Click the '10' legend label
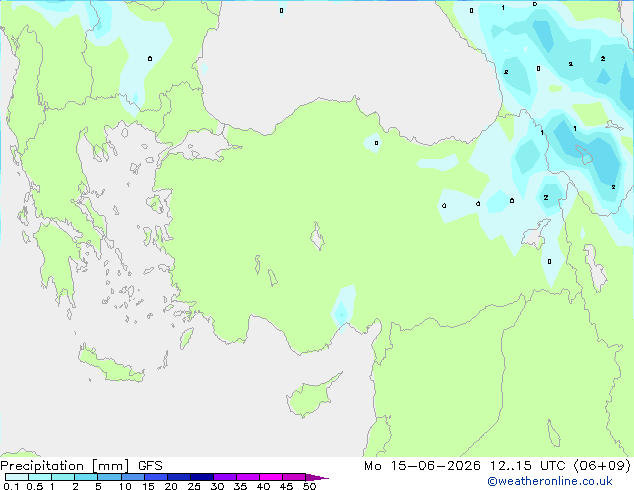 click(125, 486)
